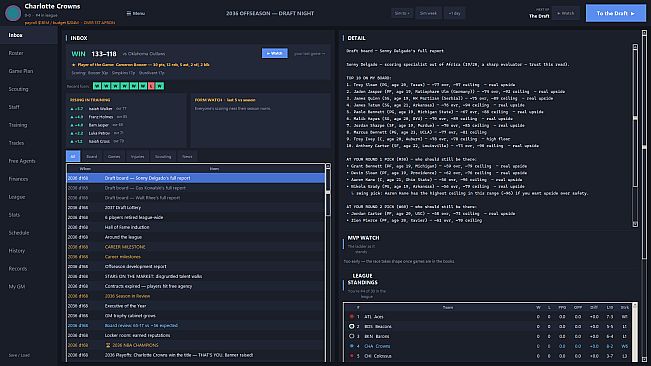Open the Stats page
Viewport: 651px width, 366px height.
tap(28, 215)
